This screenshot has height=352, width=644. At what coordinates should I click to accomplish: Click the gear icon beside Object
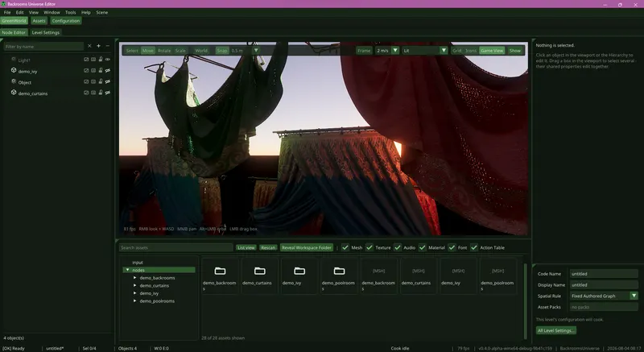14,81
